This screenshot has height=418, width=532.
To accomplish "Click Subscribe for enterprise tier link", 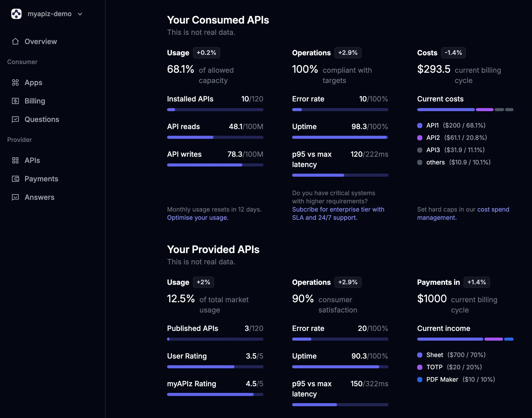I will [338, 213].
